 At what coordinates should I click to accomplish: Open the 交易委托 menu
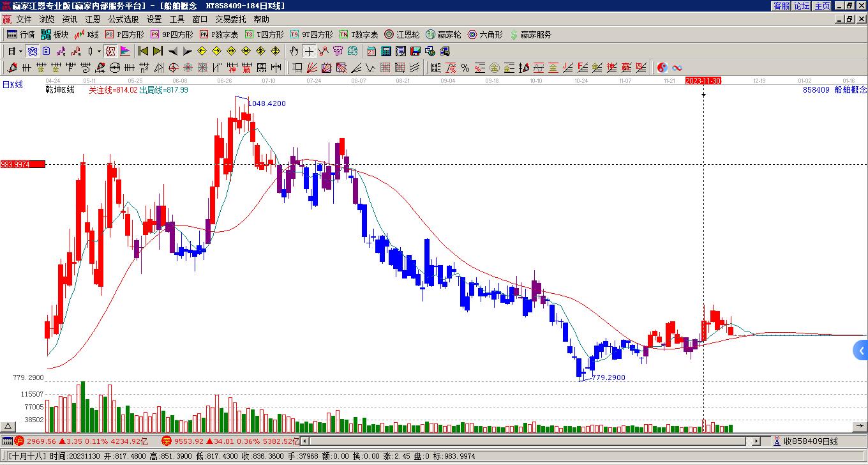click(230, 20)
